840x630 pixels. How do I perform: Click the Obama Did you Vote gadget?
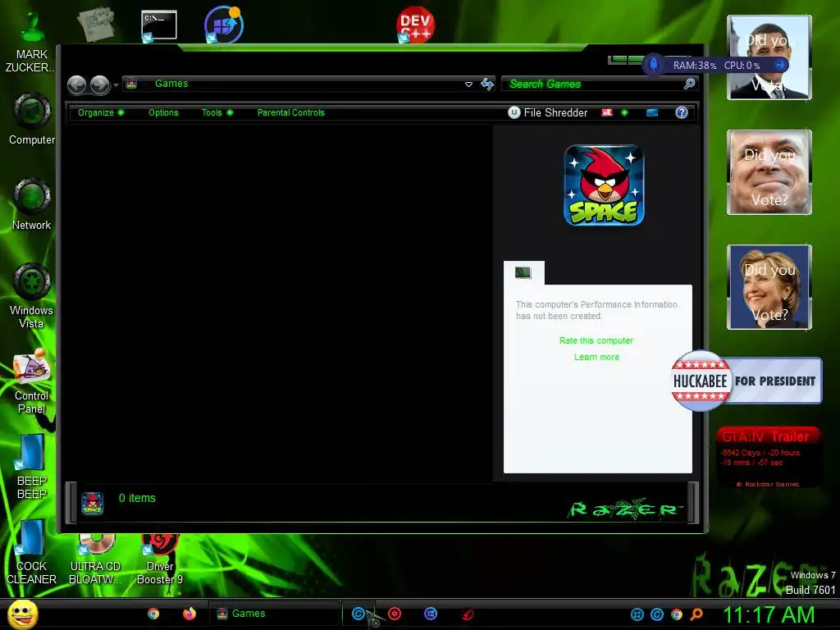coord(769,57)
